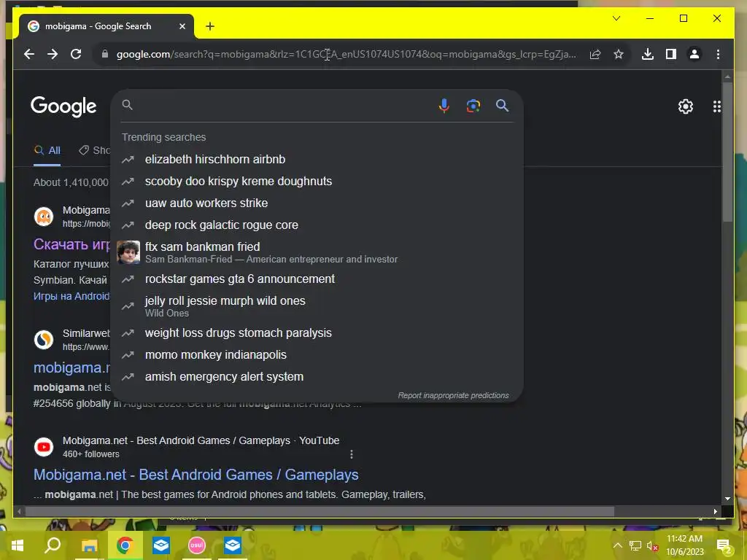Choose suggestion ftx sam bankman fried
This screenshot has width=747, height=560.
point(317,252)
